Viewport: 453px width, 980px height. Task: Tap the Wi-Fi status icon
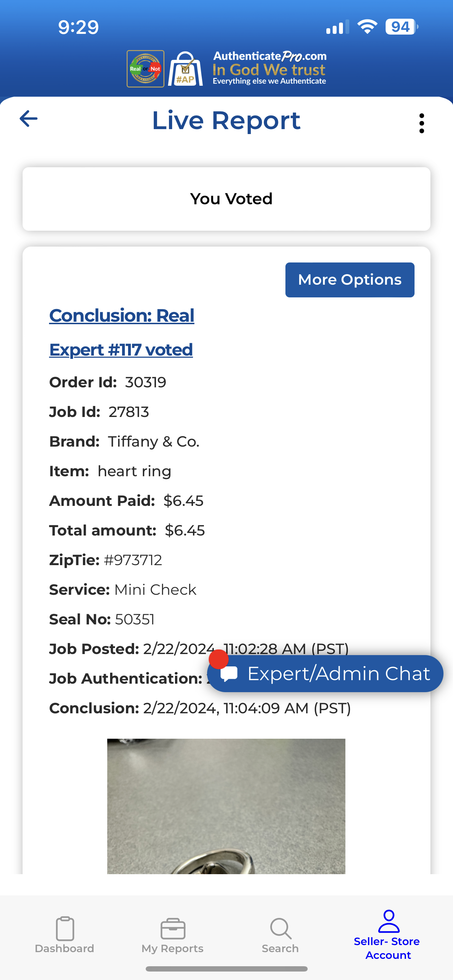pyautogui.click(x=367, y=27)
